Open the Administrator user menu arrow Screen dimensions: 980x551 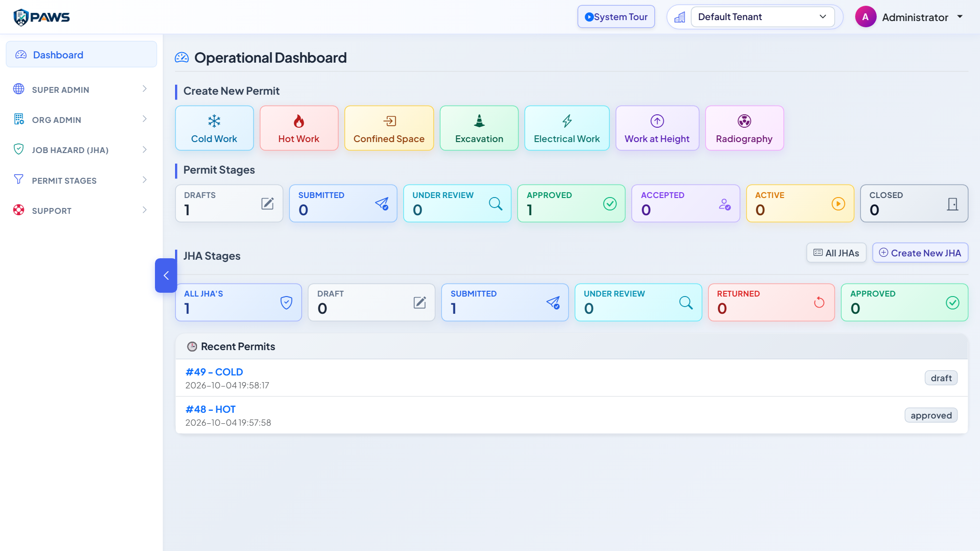coord(960,17)
